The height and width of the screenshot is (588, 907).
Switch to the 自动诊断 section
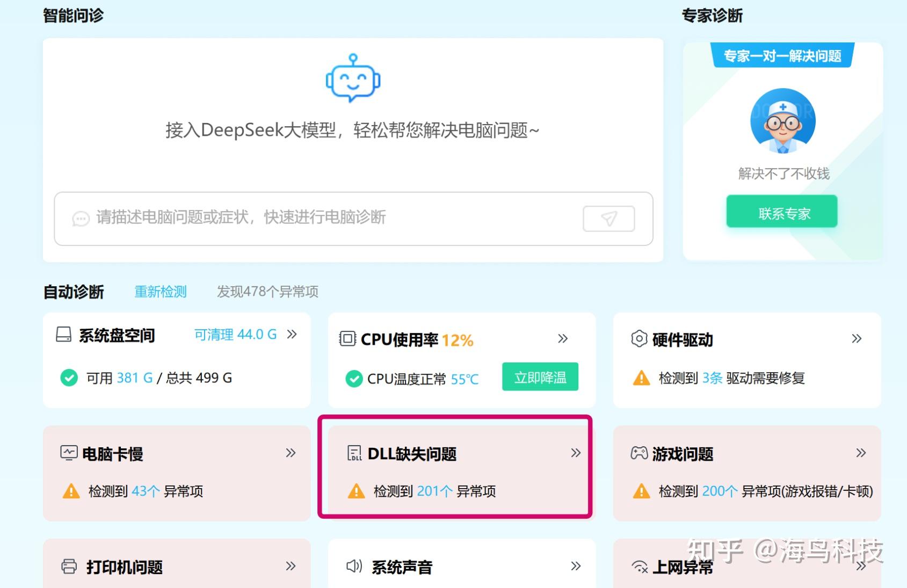click(x=74, y=292)
